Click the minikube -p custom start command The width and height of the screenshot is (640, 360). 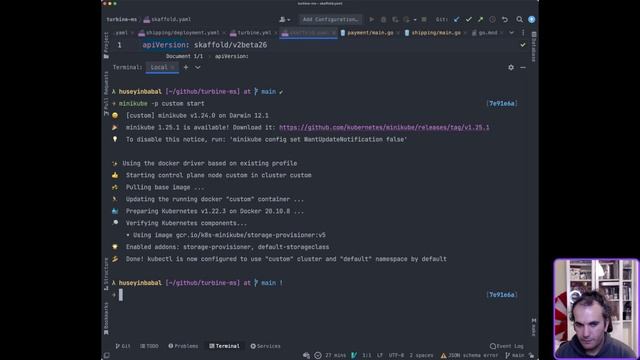(162, 104)
